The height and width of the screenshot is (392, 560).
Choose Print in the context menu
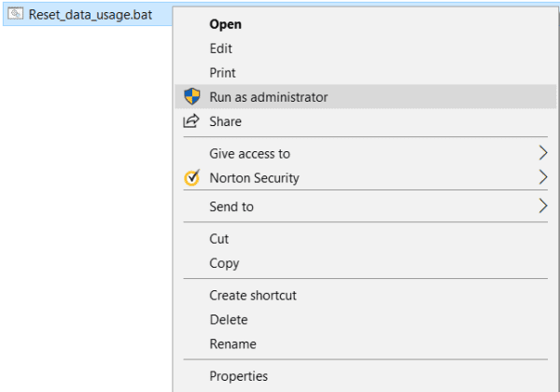pos(223,73)
